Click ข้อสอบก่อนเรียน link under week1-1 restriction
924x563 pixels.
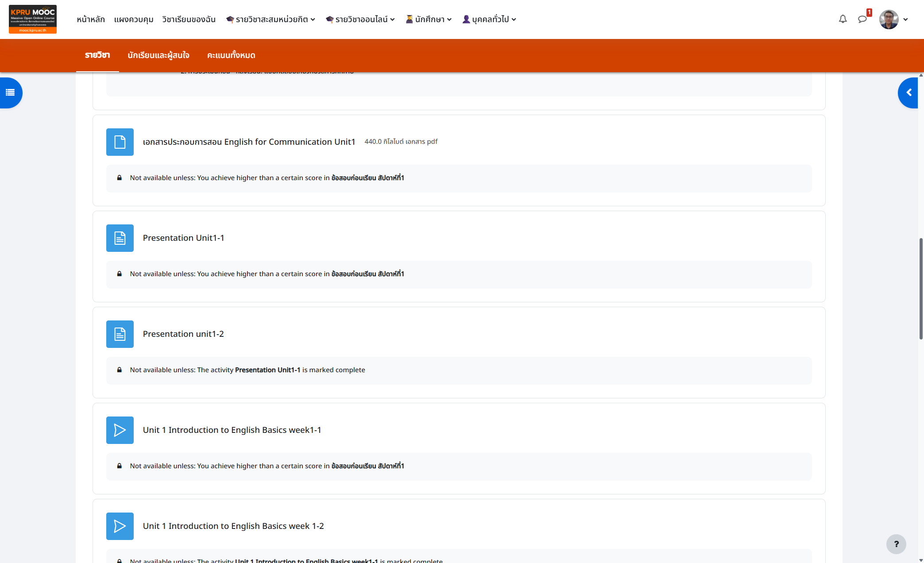point(367,466)
